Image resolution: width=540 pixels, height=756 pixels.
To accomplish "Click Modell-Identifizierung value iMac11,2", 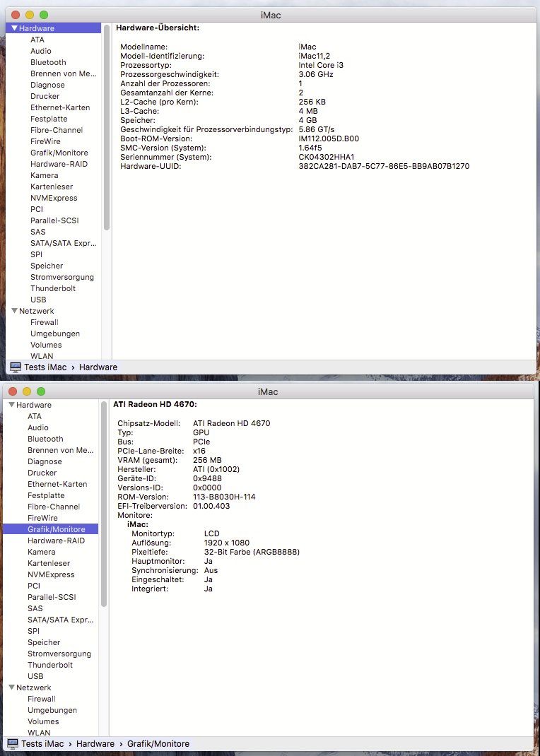I will [x=315, y=56].
